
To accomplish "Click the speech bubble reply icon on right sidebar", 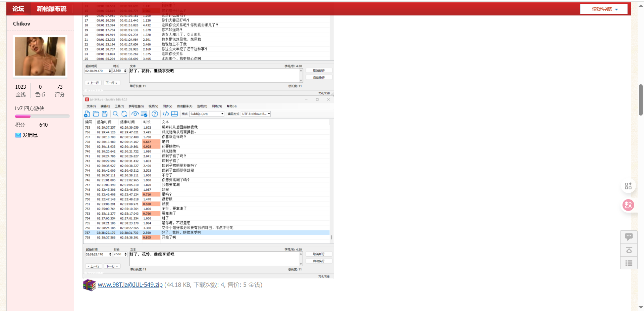I will point(629,237).
